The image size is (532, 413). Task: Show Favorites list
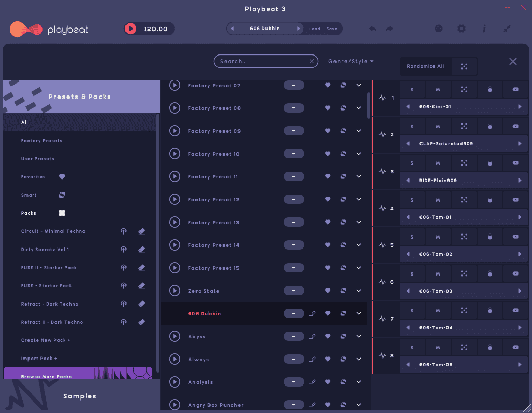33,177
